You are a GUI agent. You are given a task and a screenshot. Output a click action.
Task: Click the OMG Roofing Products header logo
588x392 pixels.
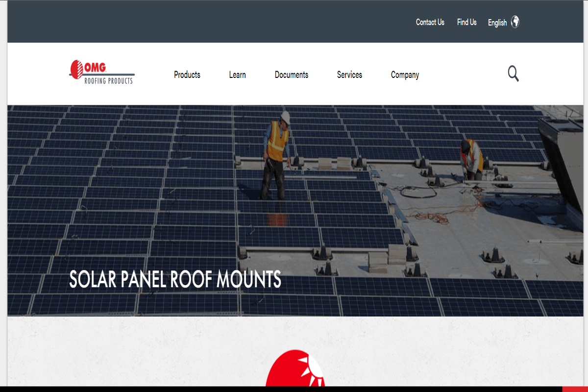pos(101,72)
